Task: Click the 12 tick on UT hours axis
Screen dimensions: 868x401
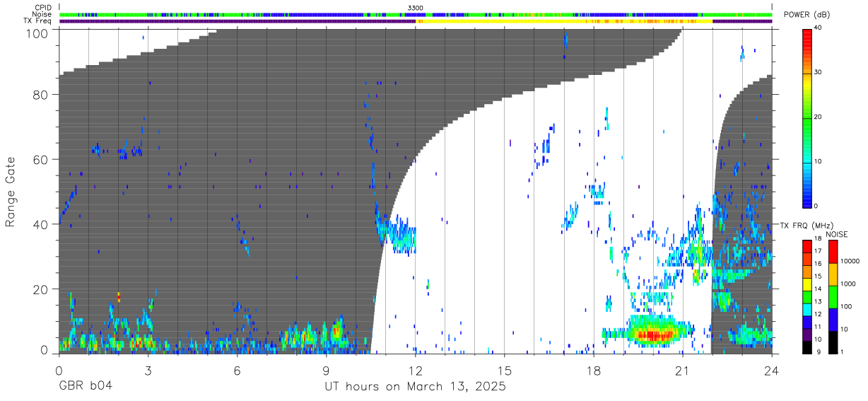Action: [x=416, y=370]
